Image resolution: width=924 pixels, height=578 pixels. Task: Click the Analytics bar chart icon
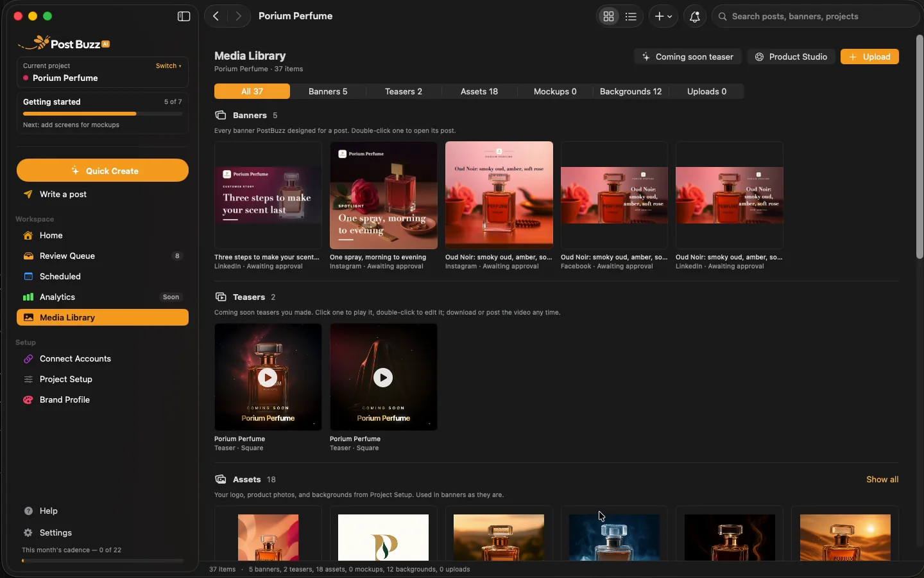[28, 297]
